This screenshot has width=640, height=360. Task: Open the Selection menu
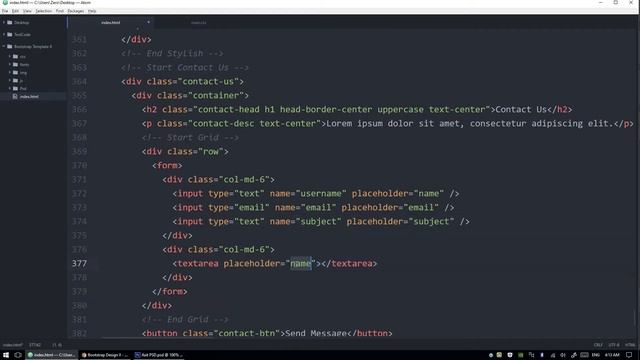(44, 11)
